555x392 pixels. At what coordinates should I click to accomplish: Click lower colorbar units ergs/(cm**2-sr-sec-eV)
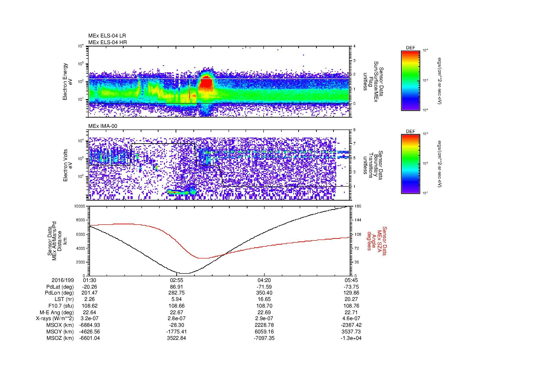pos(440,164)
